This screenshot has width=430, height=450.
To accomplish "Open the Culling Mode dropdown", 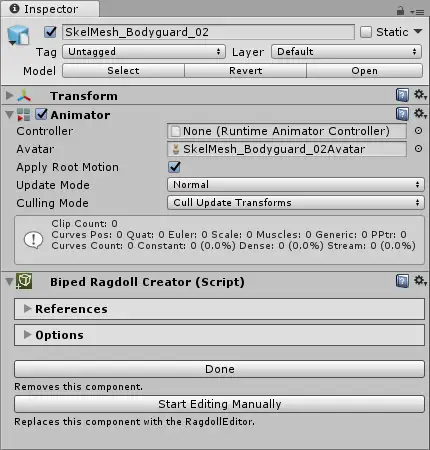I will [296, 203].
